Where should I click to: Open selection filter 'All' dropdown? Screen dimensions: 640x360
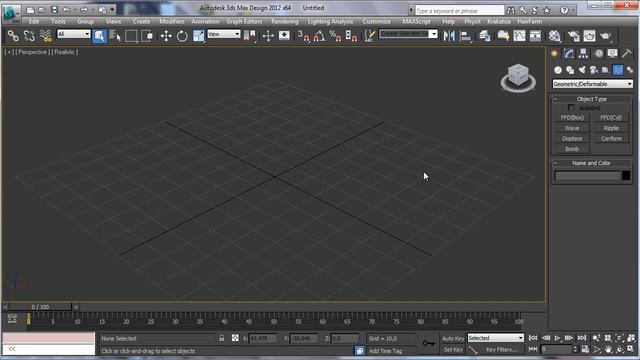pyautogui.click(x=73, y=34)
